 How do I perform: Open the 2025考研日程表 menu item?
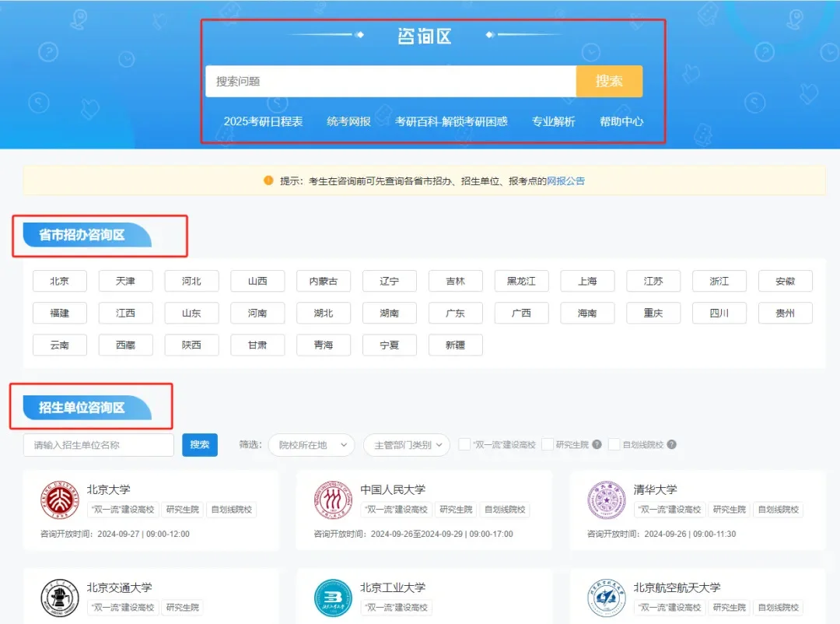point(264,121)
